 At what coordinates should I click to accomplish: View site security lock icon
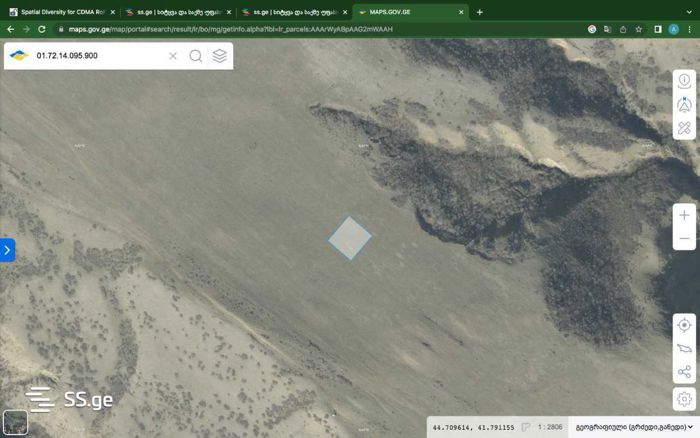pos(61,29)
